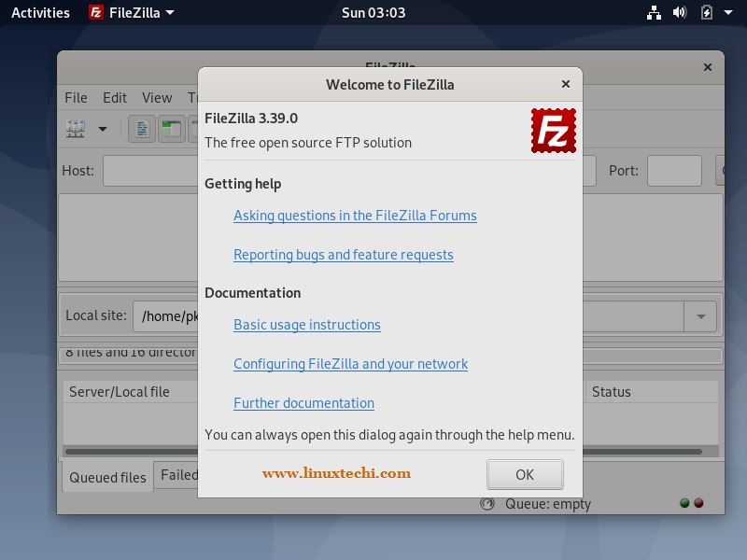Open the Edit menu
The height and width of the screenshot is (560, 747).
[x=115, y=98]
